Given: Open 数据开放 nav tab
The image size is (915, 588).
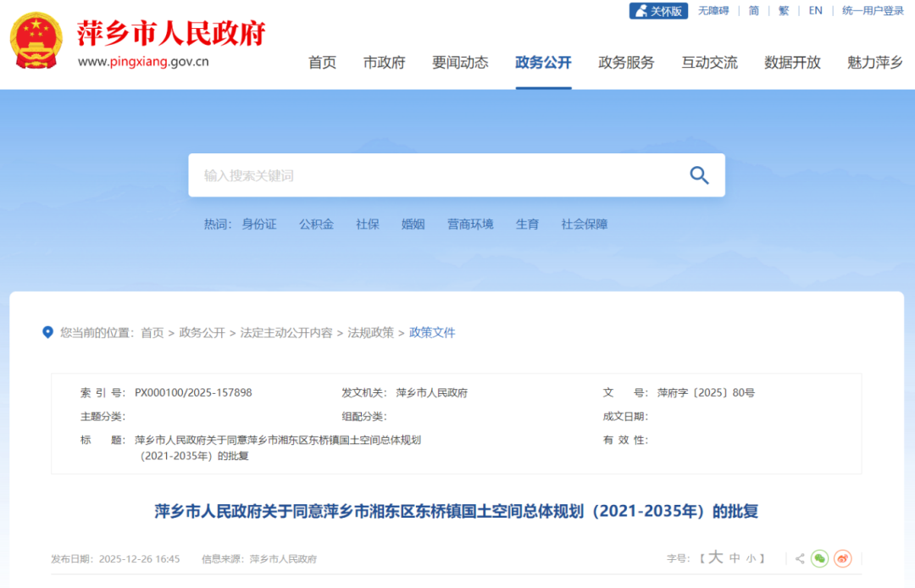Looking at the screenshot, I should 792,63.
